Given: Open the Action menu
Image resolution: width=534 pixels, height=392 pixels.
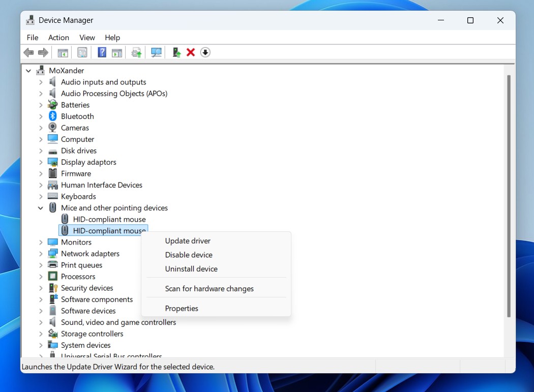Looking at the screenshot, I should pos(58,38).
